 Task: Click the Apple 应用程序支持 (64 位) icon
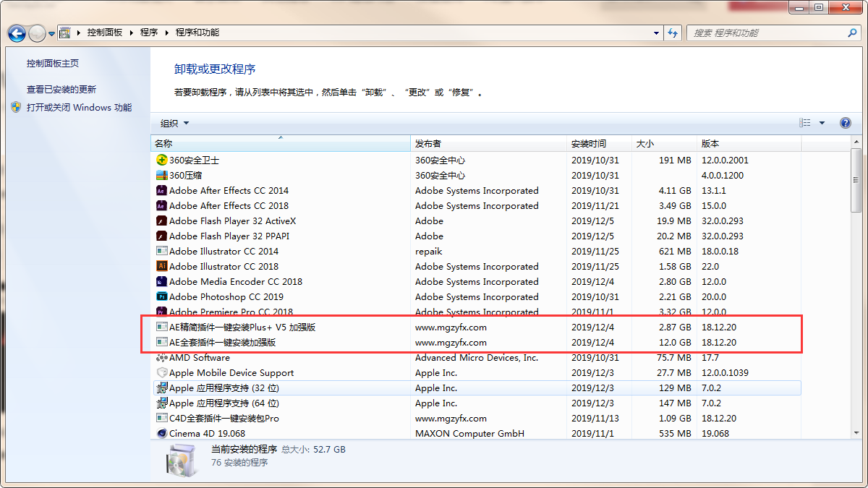162,403
